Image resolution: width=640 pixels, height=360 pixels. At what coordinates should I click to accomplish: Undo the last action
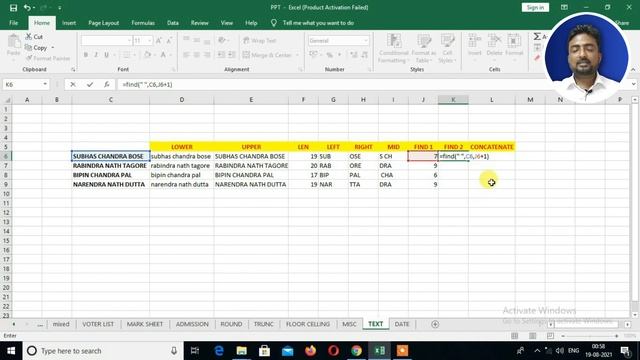tap(27, 8)
